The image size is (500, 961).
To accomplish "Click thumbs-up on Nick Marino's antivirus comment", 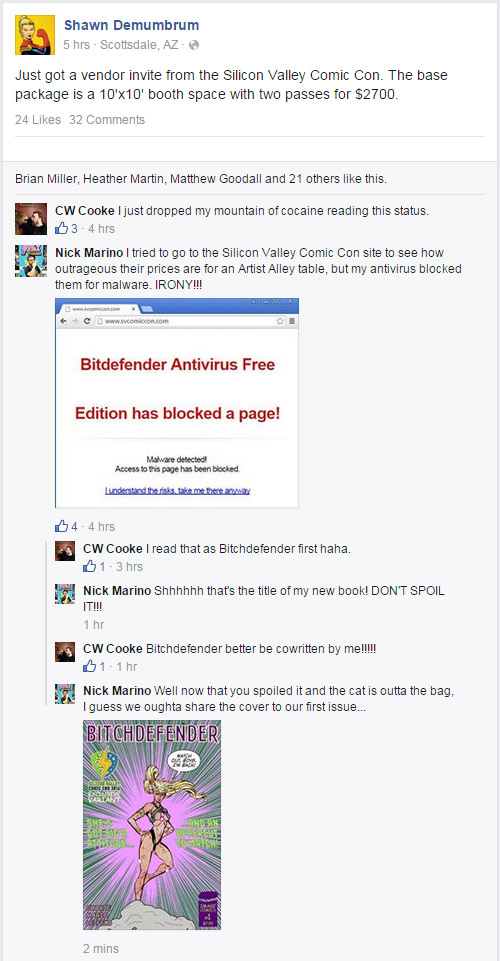I will [x=62, y=526].
